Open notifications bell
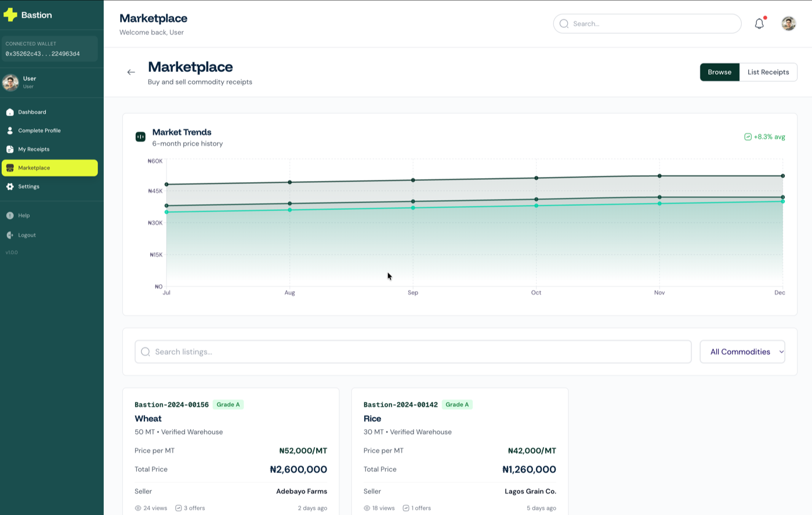Viewport: 812px width, 515px height. pos(759,24)
